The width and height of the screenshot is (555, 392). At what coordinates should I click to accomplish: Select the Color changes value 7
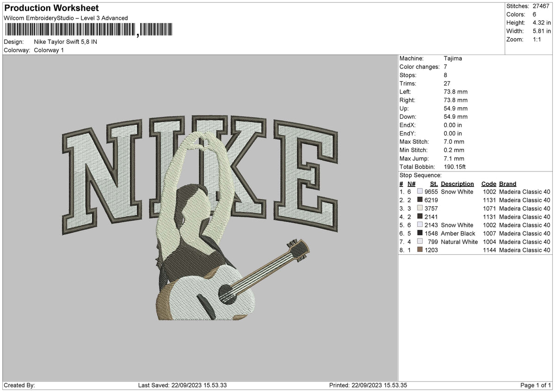(445, 67)
